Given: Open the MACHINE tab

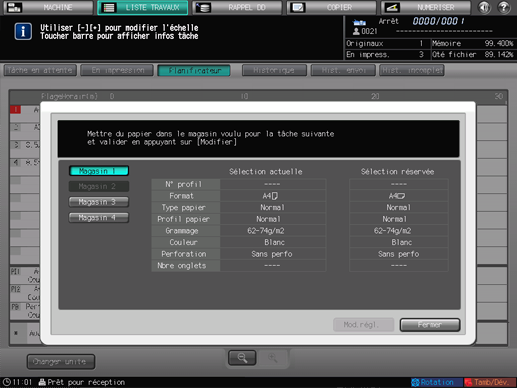Looking at the screenshot, I should coord(48,7).
